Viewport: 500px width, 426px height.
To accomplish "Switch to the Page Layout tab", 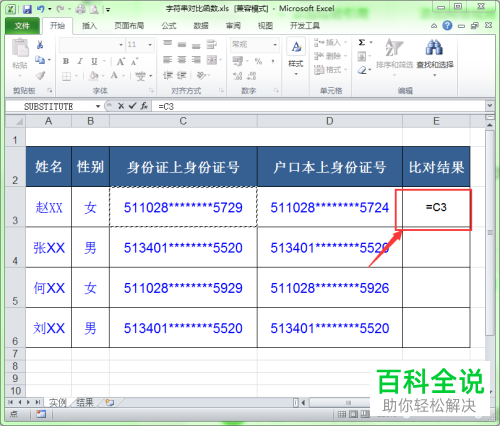I will click(129, 26).
